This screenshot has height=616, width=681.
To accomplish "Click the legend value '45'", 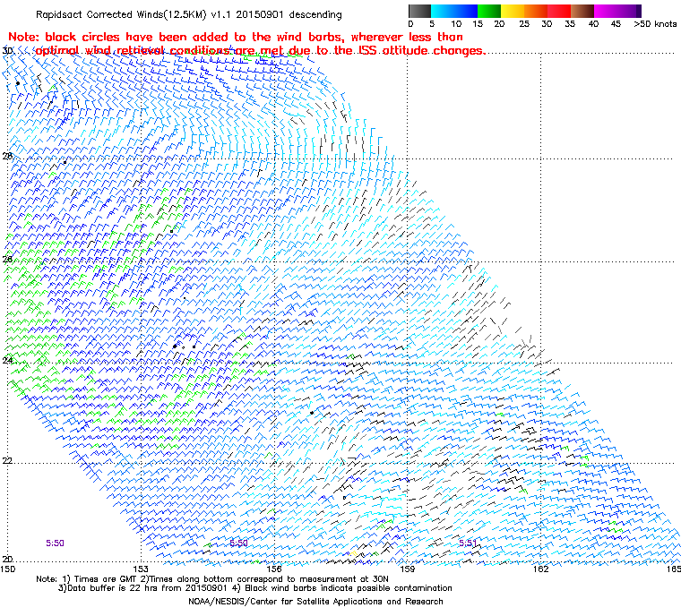I will 616,24.
